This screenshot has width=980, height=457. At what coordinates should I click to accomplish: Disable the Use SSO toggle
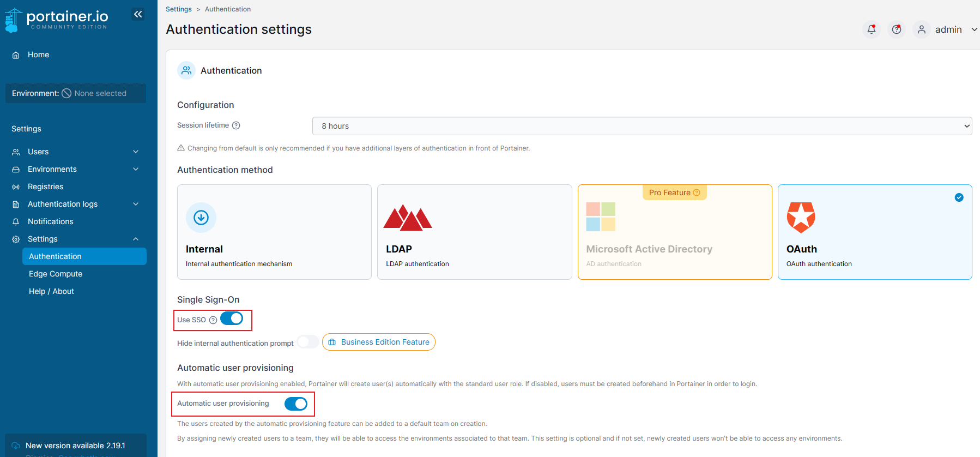pos(232,318)
